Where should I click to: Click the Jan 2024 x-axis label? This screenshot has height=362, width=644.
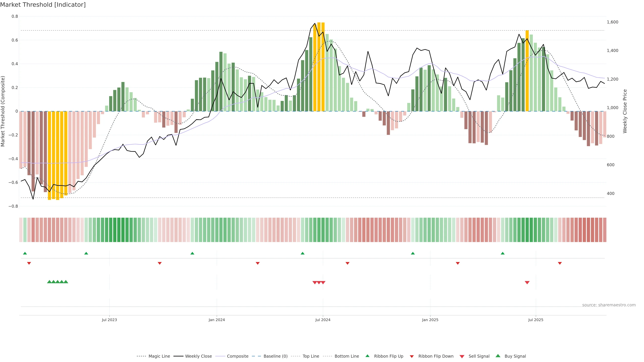217,320
